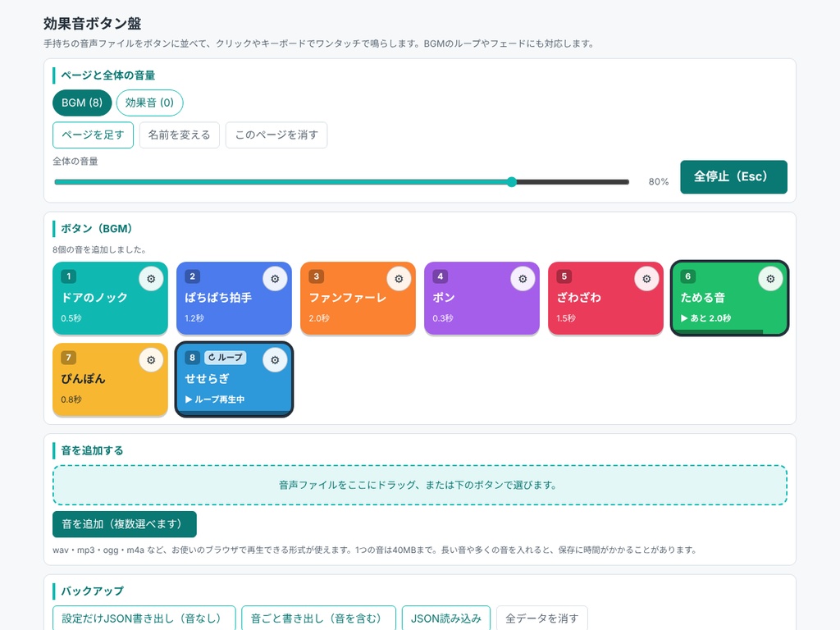
Task: Click the ページを足す button
Action: coord(93,135)
